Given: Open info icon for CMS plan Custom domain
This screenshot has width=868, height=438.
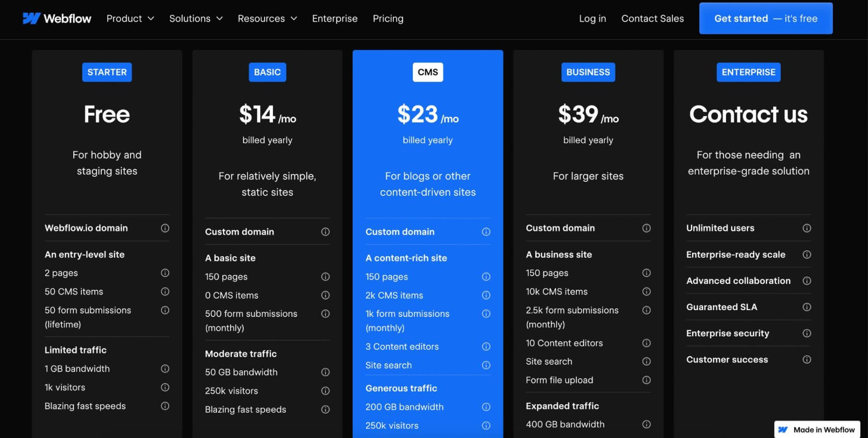Looking at the screenshot, I should pos(486,232).
